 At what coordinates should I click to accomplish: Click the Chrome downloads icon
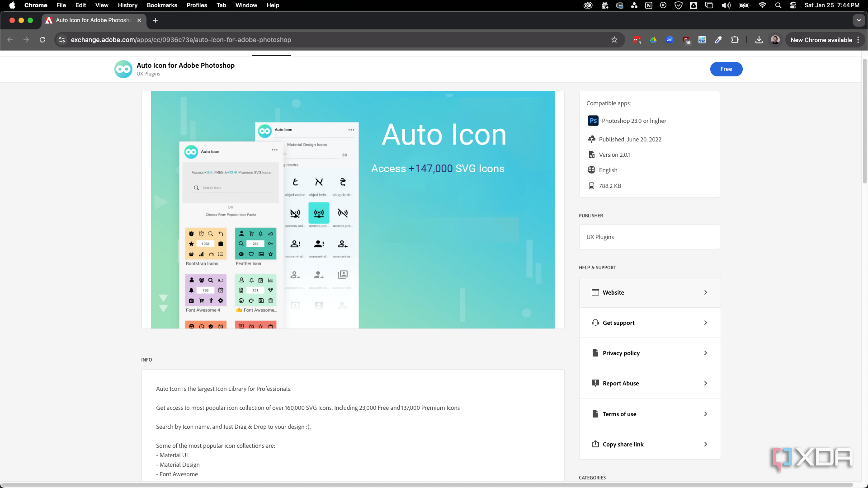[759, 40]
